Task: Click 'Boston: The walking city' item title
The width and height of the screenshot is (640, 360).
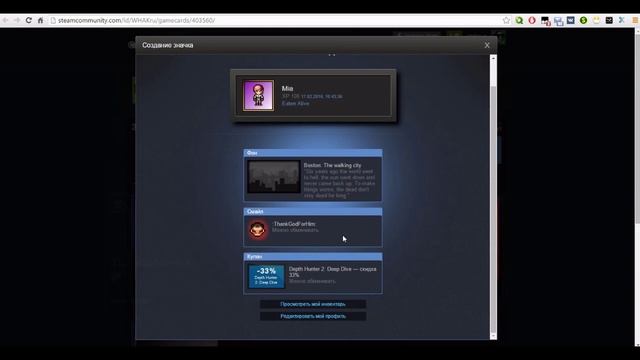Action: tap(332, 165)
